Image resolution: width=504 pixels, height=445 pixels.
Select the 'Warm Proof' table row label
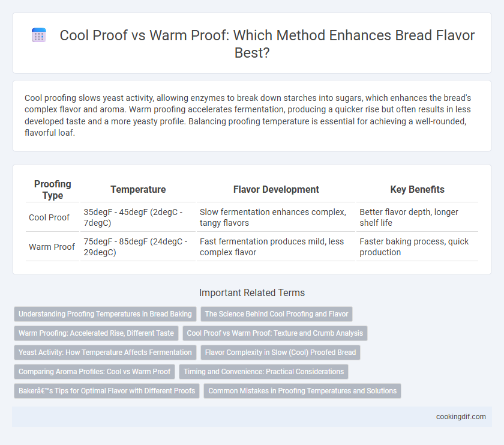click(52, 247)
